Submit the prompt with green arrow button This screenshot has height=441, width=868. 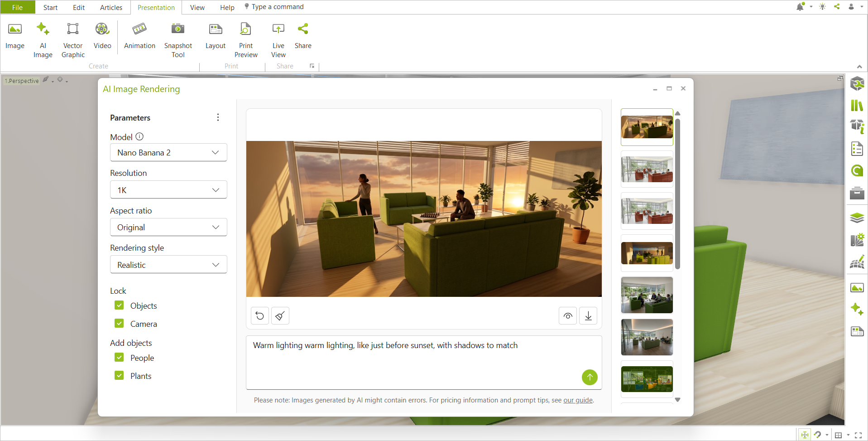pos(590,377)
